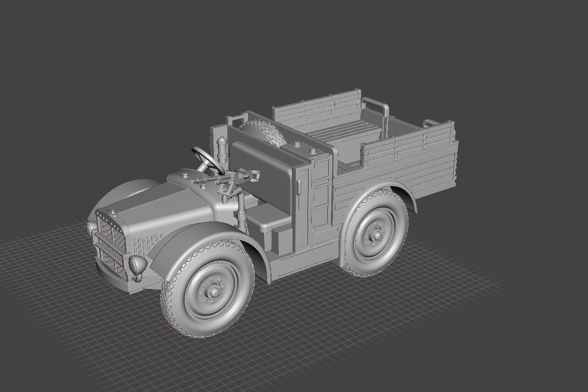Click the headlight on the far-left grille edge
The height and width of the screenshot is (392, 588).
click(x=90, y=230)
